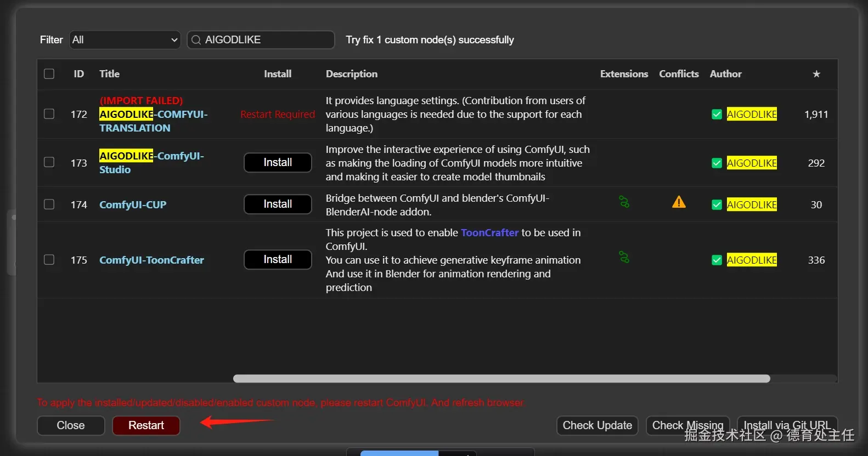Focus the AIGODLIKE search field
Image resolution: width=868 pixels, height=456 pixels.
coord(261,40)
